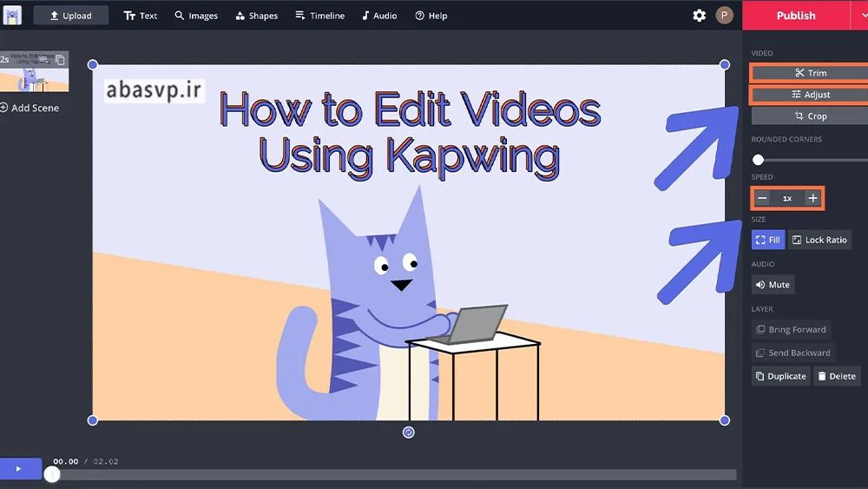
Task: Delete the selected layer
Action: tap(837, 376)
